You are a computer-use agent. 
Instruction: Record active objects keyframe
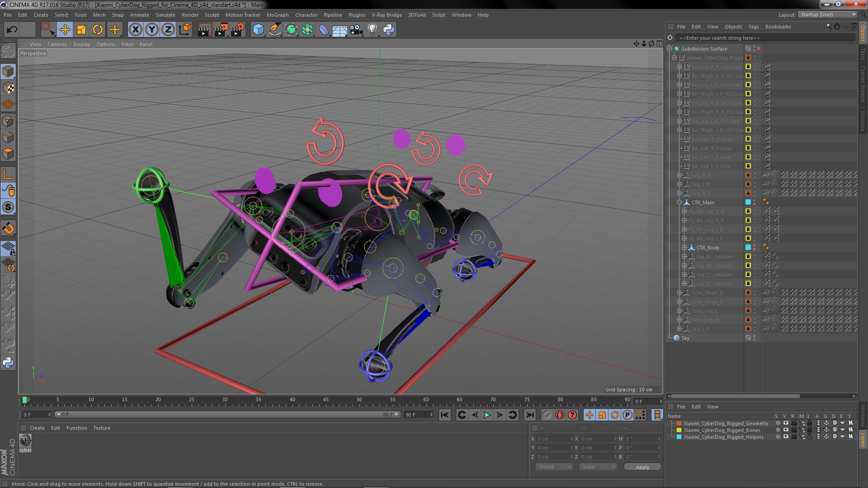tap(547, 415)
